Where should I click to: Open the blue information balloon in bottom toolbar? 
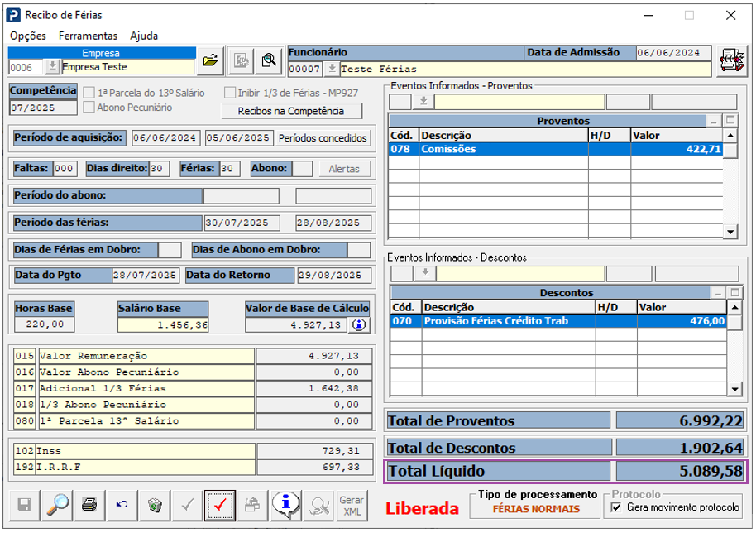click(x=285, y=505)
